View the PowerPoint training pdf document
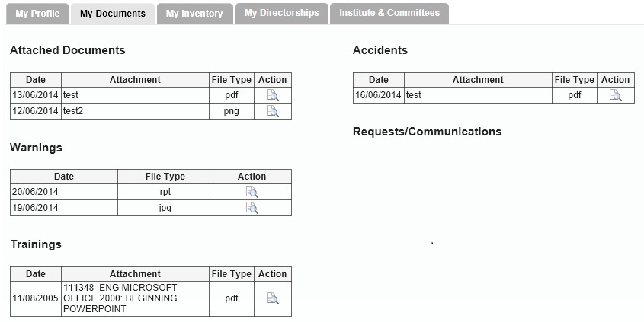Image resolution: width=644 pixels, height=322 pixels. coord(273,298)
